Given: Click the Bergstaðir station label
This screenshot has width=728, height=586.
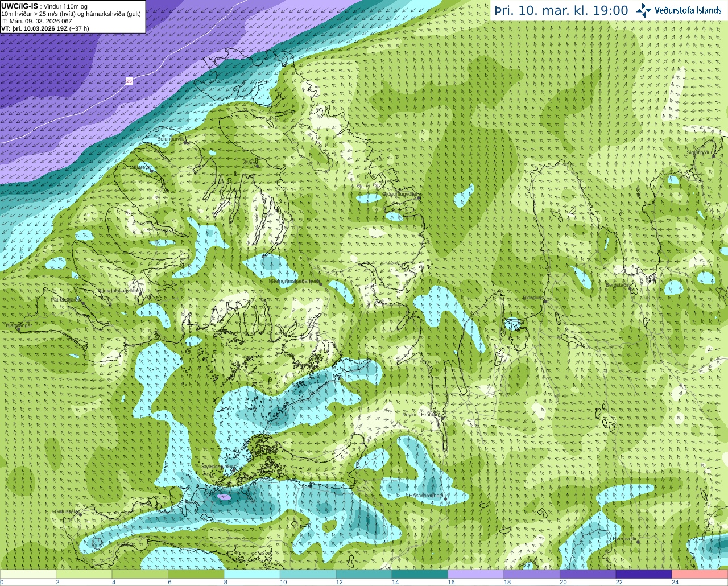Looking at the screenshot, I should pos(617,285).
